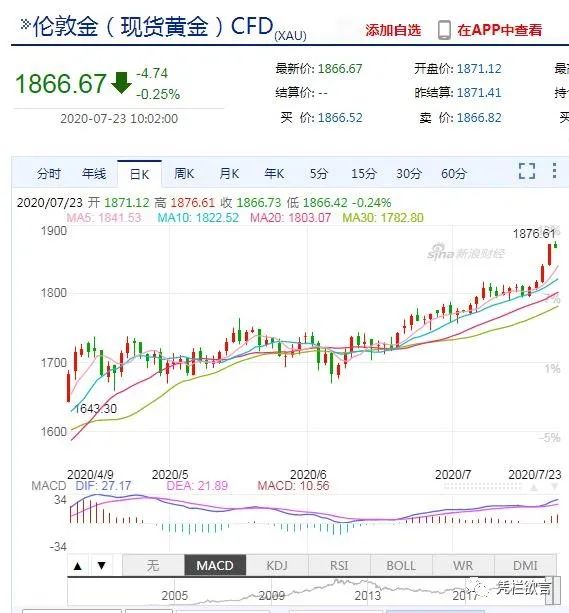Select the 周K chart tab

pos(184,174)
